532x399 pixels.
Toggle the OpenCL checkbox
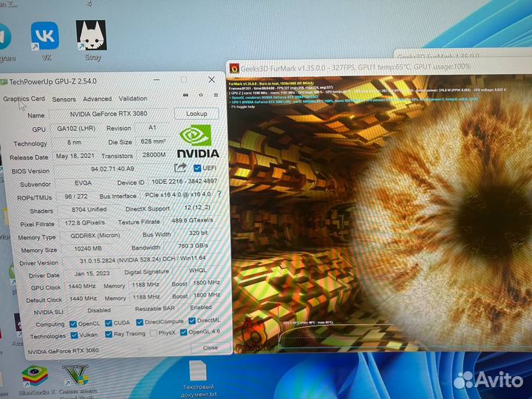pyautogui.click(x=73, y=324)
